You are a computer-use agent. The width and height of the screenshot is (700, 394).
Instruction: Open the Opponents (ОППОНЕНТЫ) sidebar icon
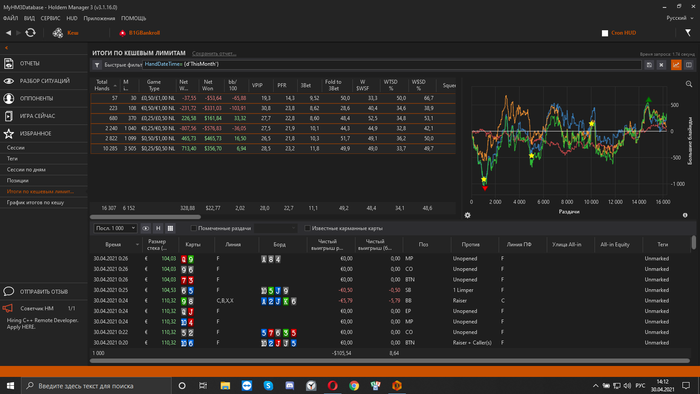coord(8,98)
